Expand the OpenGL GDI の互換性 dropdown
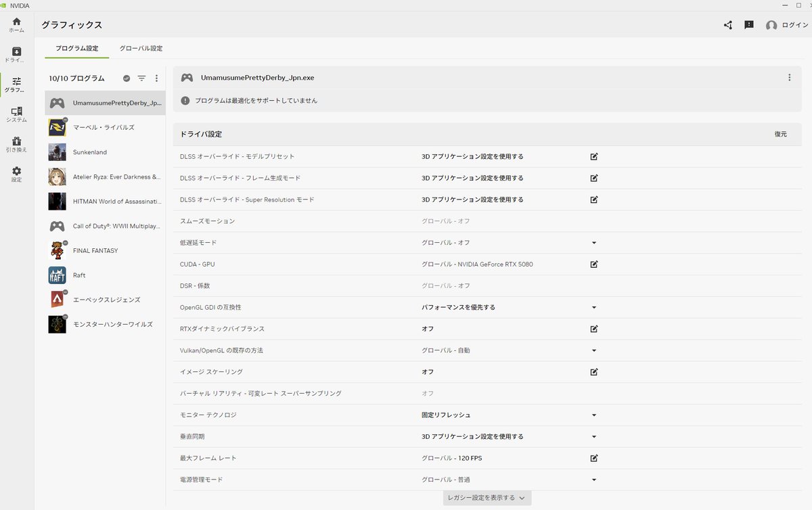Viewport: 812px width, 510px height. coord(594,307)
